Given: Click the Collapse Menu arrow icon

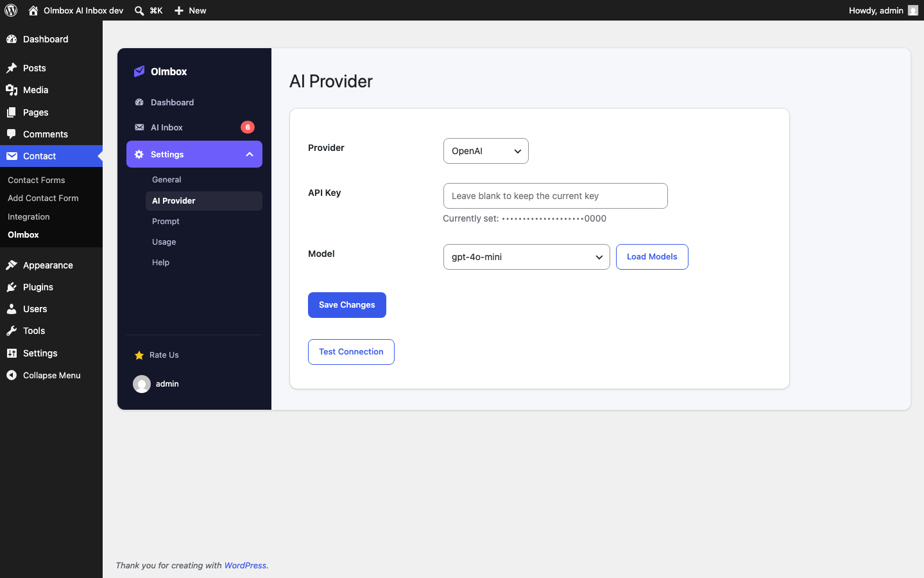Looking at the screenshot, I should point(12,375).
